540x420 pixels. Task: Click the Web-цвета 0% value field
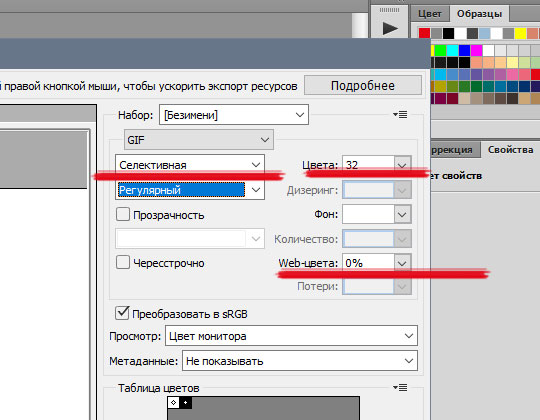(368, 263)
